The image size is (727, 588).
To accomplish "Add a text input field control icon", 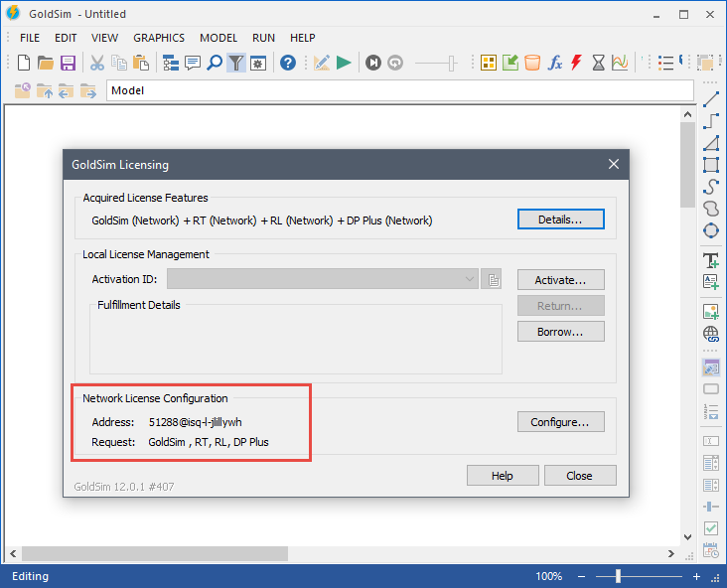I will pos(711,441).
